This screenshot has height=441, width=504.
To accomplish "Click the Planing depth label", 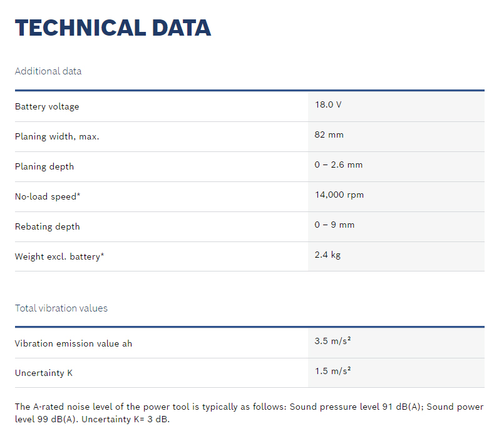I will coord(44,167).
